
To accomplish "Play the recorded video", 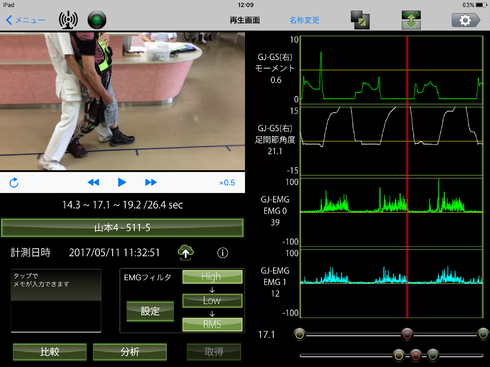I will [x=122, y=182].
